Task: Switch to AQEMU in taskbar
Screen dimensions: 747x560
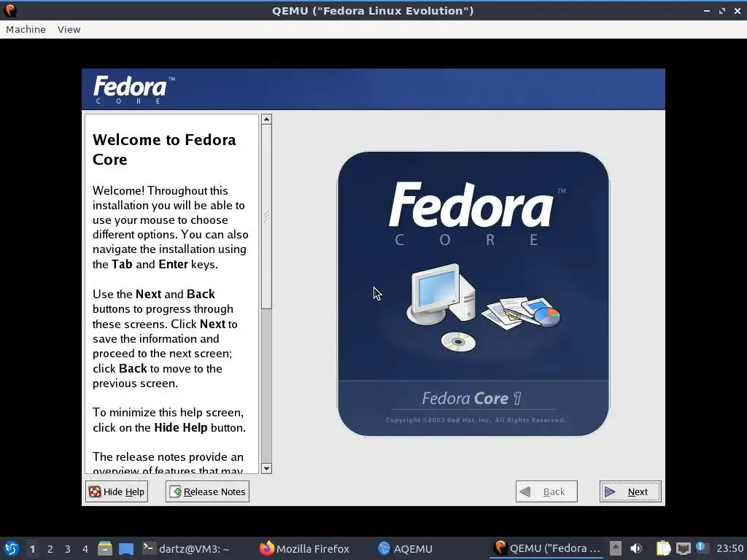Action: 406,548
